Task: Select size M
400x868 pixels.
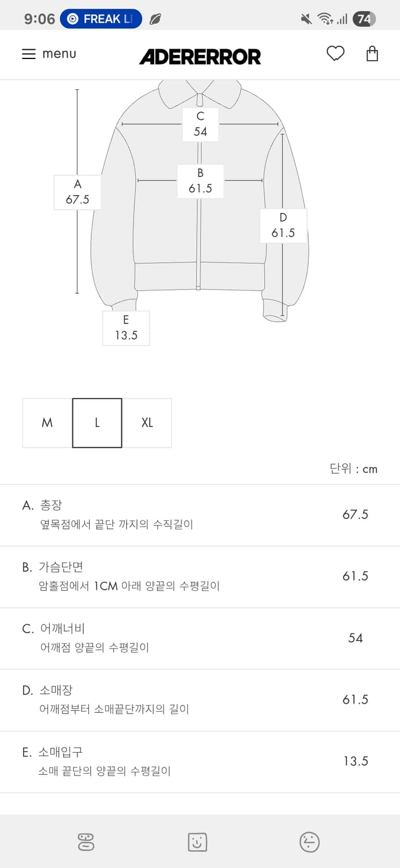Action: click(x=46, y=422)
